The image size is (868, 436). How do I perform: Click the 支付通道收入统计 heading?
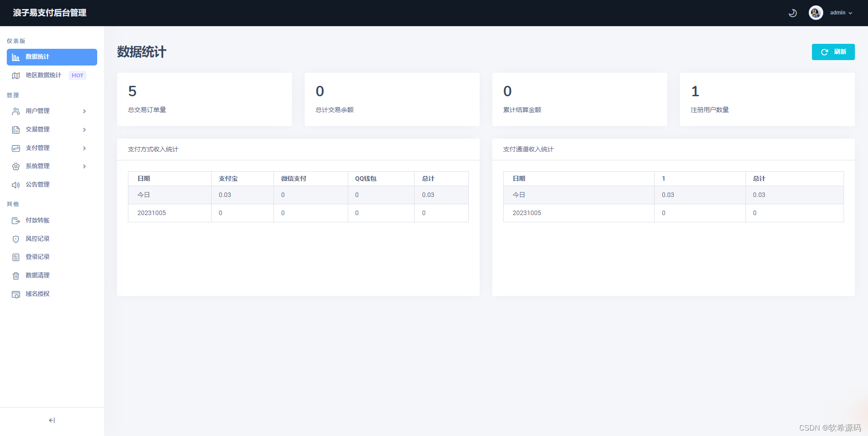tap(528, 149)
